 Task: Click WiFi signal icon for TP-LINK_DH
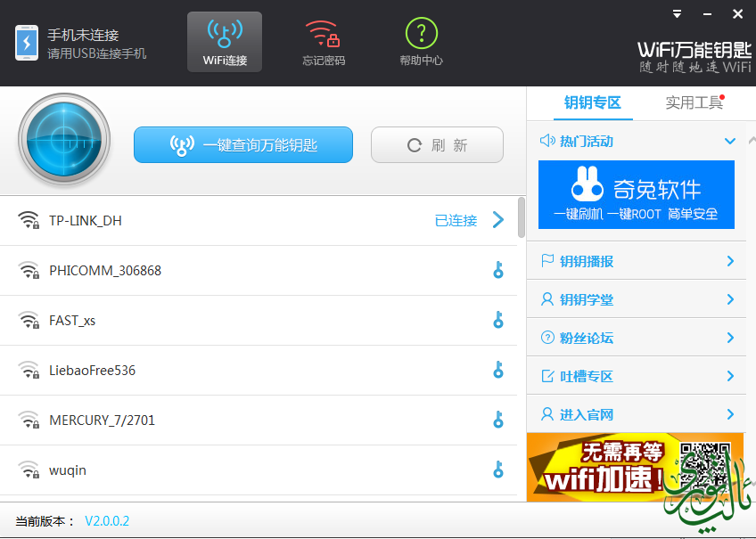(x=29, y=220)
